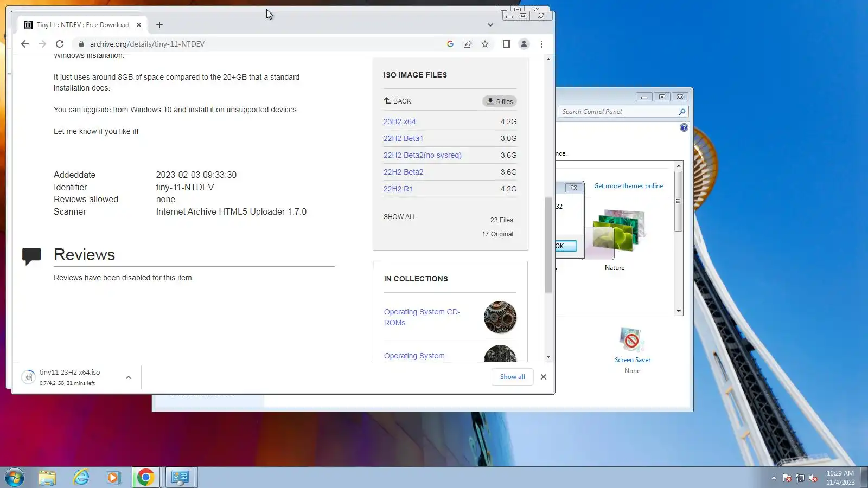The width and height of the screenshot is (868, 488).
Task: Open the Windows Start menu
Action: point(15,478)
